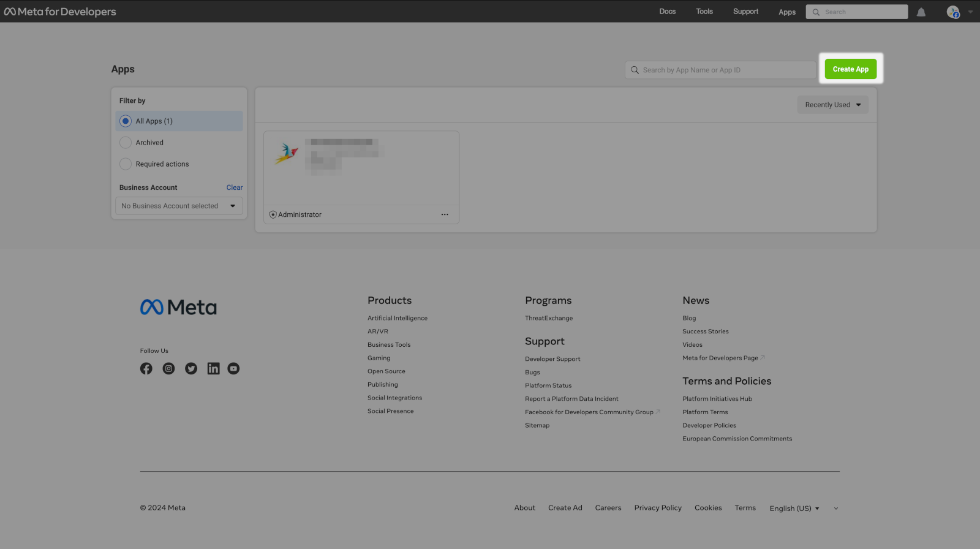
Task: Open Report a Platform Data Incident
Action: [x=571, y=399]
